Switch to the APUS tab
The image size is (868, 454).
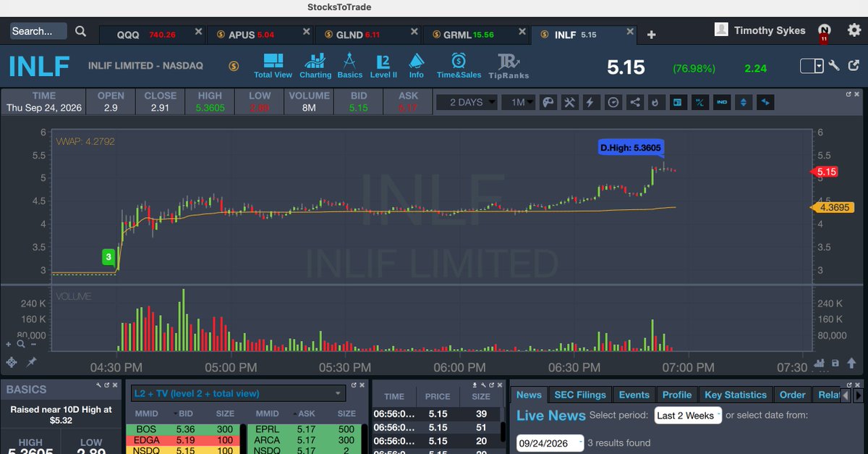point(259,35)
